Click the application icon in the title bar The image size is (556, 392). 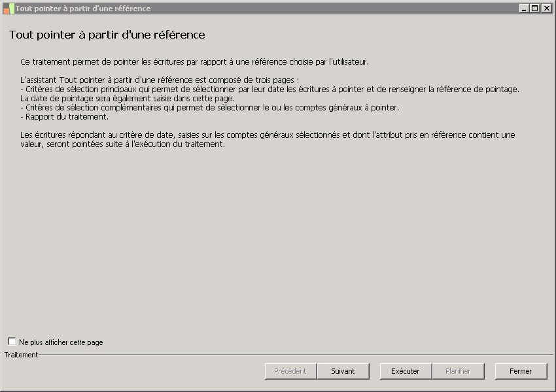[9, 8]
